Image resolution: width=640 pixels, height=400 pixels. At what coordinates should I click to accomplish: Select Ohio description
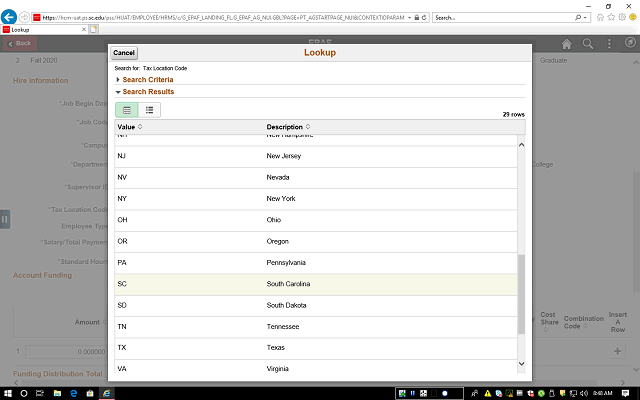[x=274, y=220]
